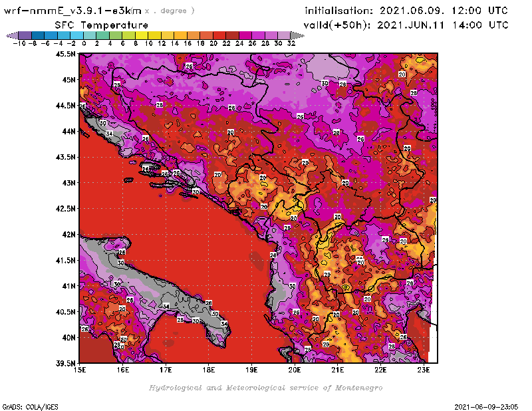The height and width of the screenshot is (411, 532).
Task: Click the '17E' longitude label
Action: pos(166,370)
